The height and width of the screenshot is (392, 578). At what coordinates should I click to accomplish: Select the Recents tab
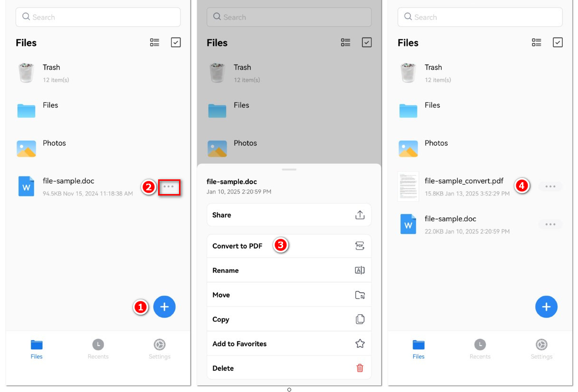coord(98,350)
